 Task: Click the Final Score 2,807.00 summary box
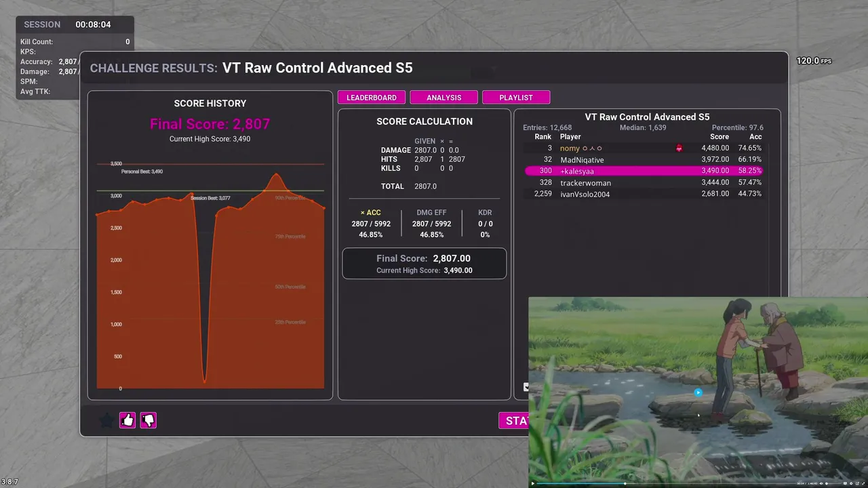[x=425, y=264]
